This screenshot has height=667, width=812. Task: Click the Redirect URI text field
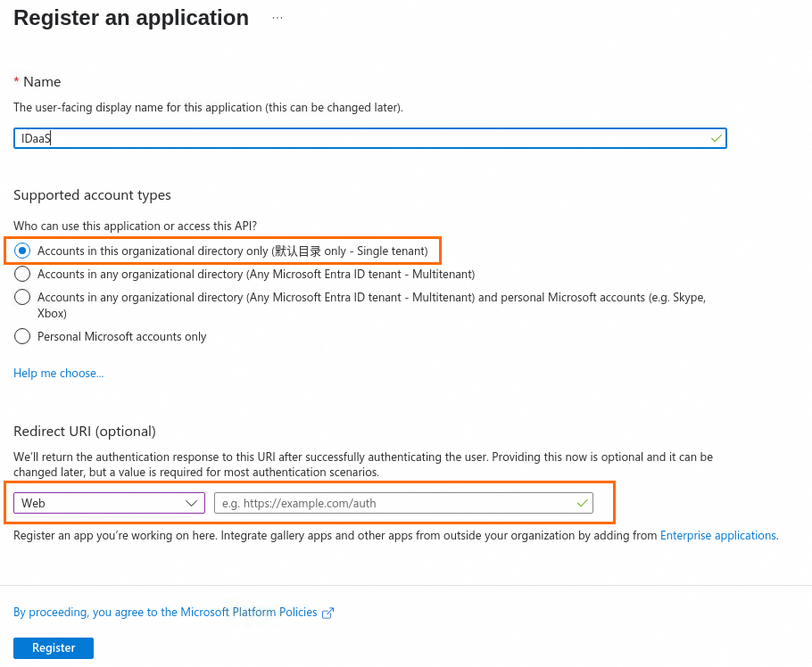403,503
